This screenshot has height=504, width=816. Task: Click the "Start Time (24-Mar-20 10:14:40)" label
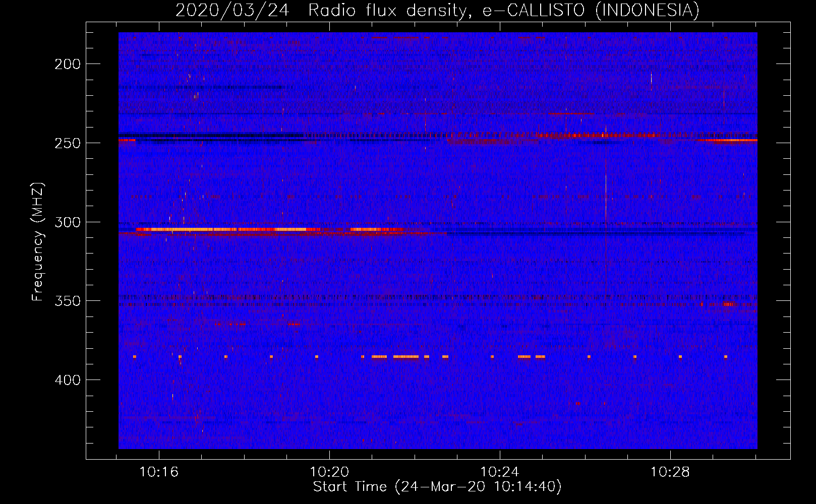point(437,487)
